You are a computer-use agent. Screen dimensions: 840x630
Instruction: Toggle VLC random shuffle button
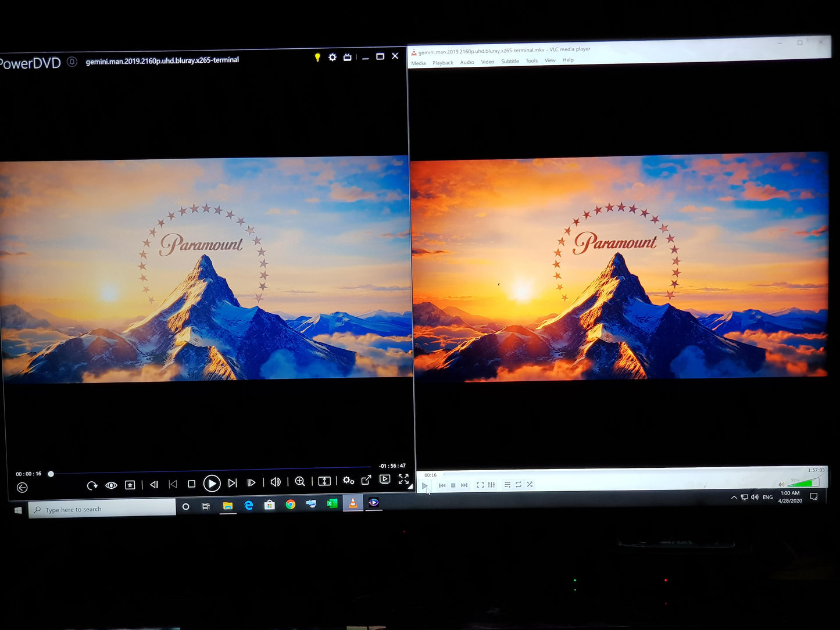pos(530,484)
